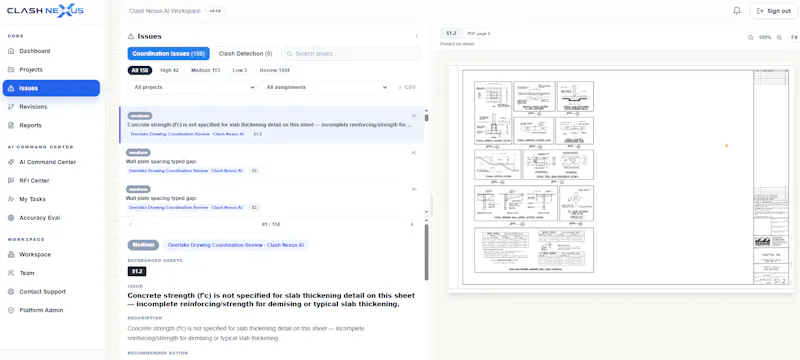Open Team people icon in sidebar
Image resolution: width=800 pixels, height=360 pixels.
point(11,273)
